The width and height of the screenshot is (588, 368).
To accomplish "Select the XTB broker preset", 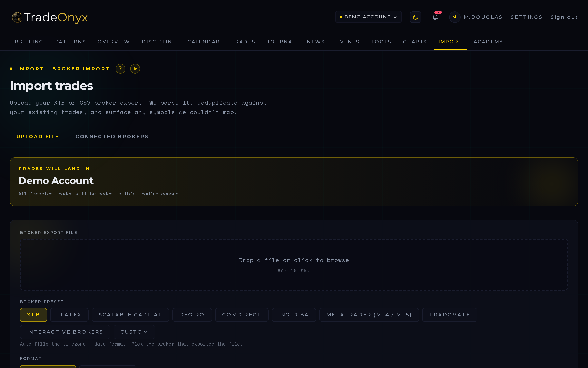I will point(33,315).
